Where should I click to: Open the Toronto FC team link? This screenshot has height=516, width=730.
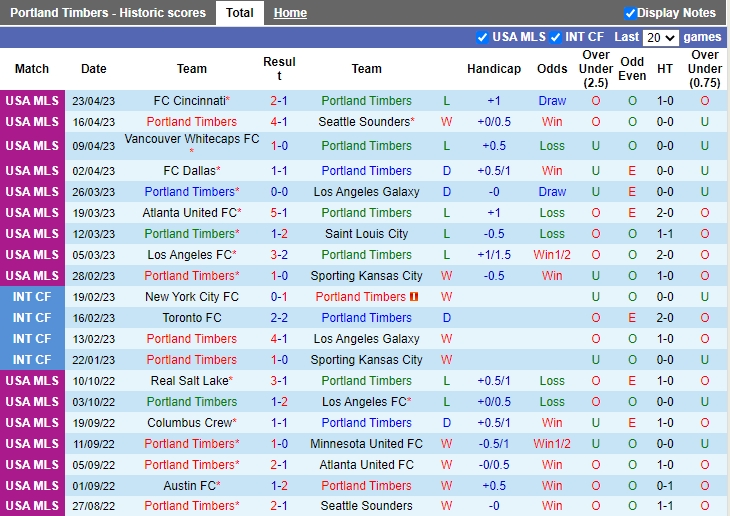192,318
